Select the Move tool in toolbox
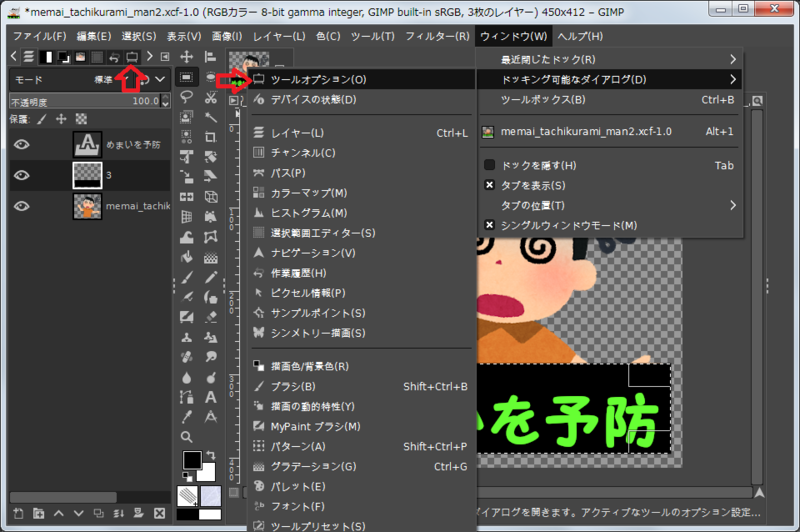 tap(186, 57)
